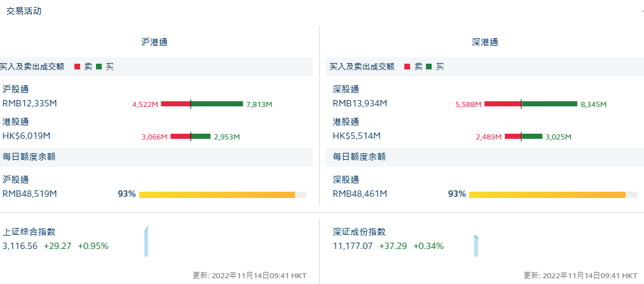644x284 pixels.
Task: Click the 深证成份指数 mini sparkline chart
Action: [476, 246]
